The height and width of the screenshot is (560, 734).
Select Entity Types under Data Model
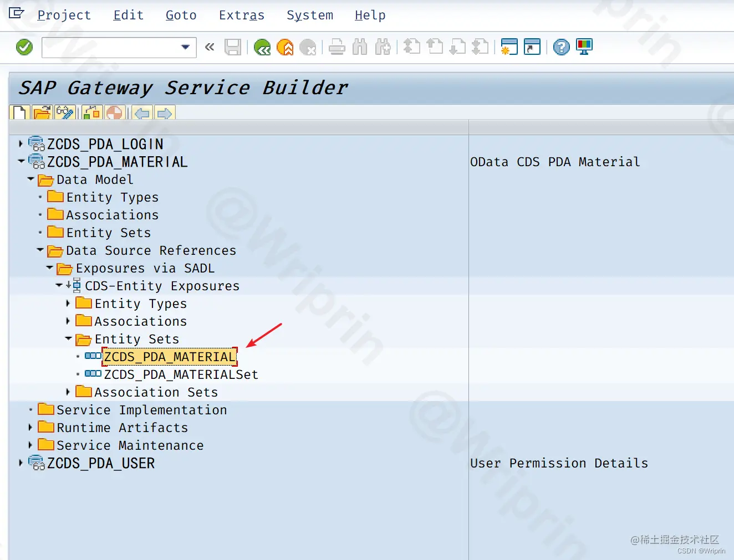click(113, 197)
